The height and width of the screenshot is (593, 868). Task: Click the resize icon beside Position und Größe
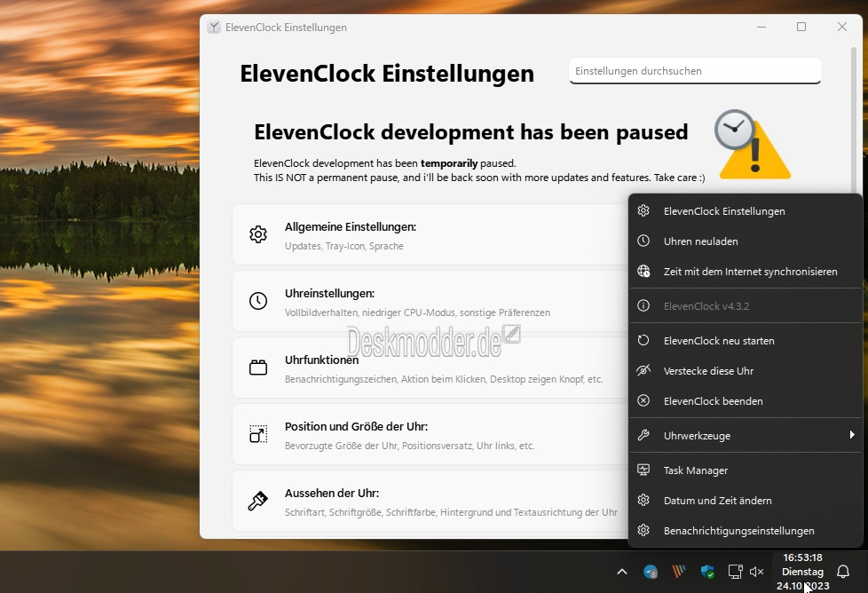point(258,433)
